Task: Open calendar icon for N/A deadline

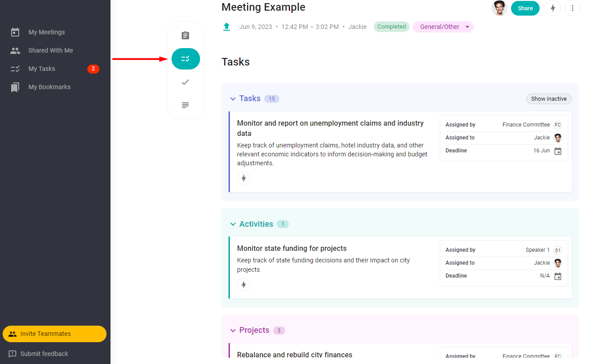Action: point(558,276)
